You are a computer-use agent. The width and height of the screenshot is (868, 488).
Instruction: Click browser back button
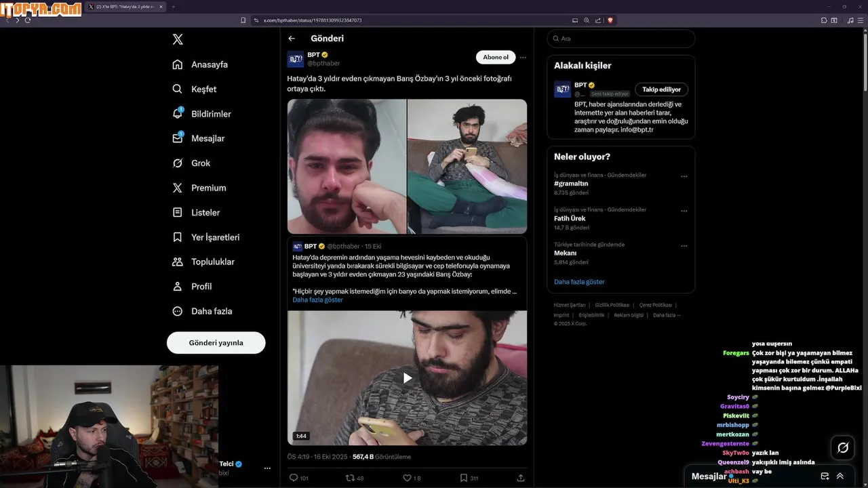7,20
